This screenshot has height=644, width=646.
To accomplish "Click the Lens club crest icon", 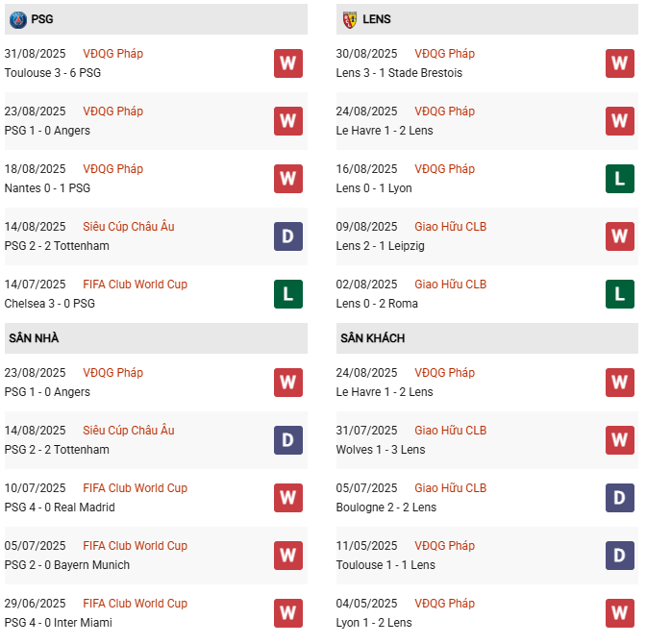I will click(349, 19).
